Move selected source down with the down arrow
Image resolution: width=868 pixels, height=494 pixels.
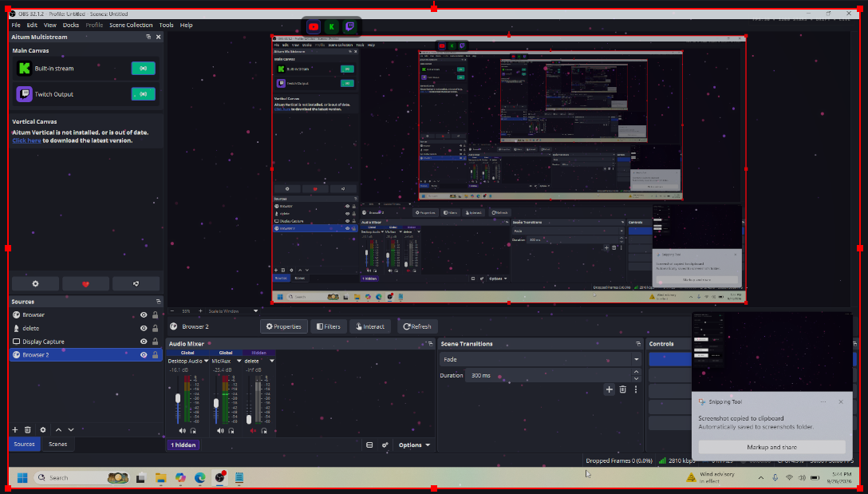click(71, 430)
